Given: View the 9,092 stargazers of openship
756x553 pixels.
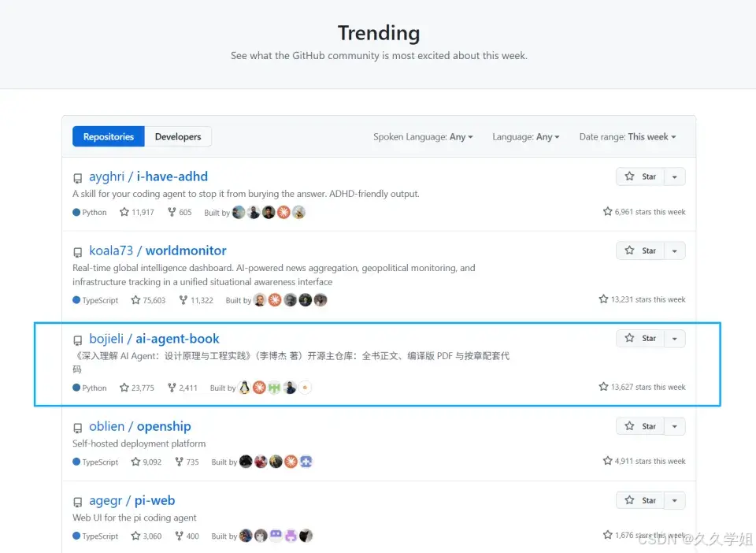Looking at the screenshot, I should (x=146, y=462).
